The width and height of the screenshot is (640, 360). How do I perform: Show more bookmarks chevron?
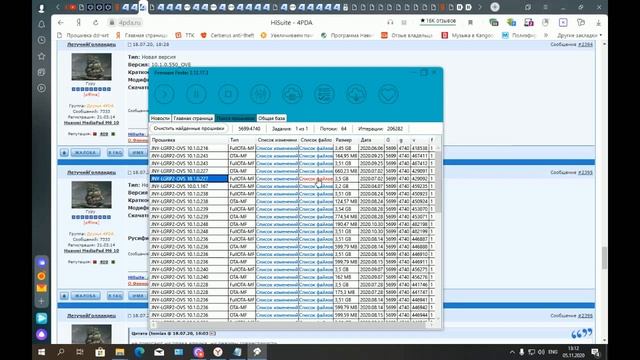[546, 36]
